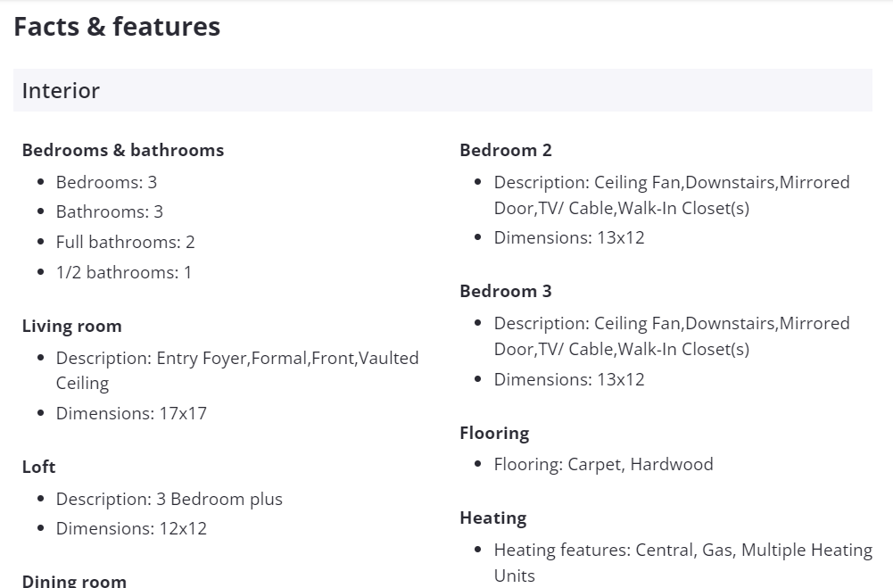This screenshot has width=893, height=588.
Task: Click the 1/2 bathrooms: 1 entry
Action: click(x=124, y=272)
